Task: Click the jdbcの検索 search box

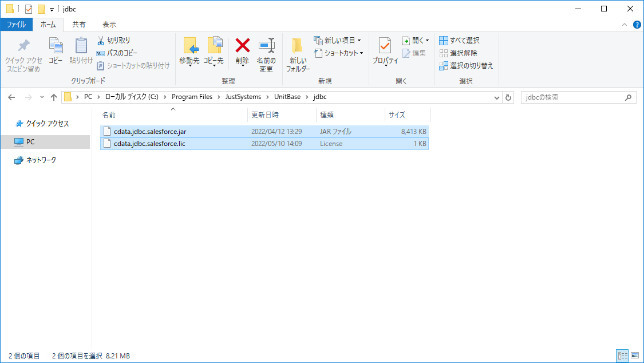Action: [572, 97]
